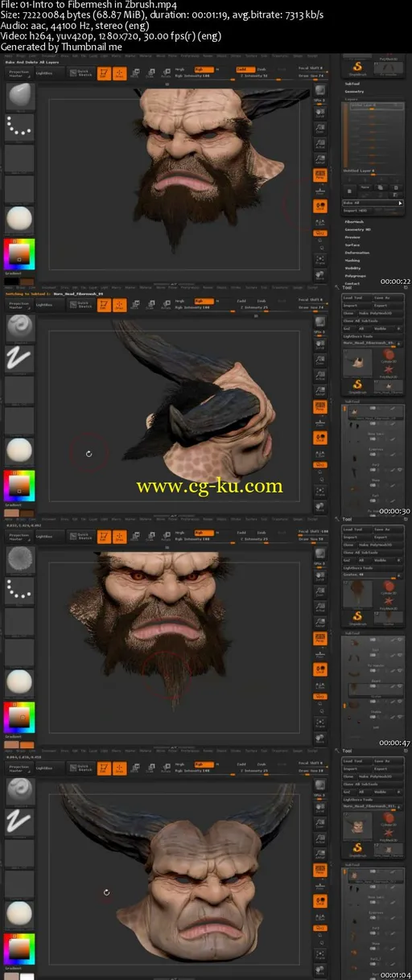
Task: Click Edit mode icon in the 00:00:22 frame
Action: [104, 74]
